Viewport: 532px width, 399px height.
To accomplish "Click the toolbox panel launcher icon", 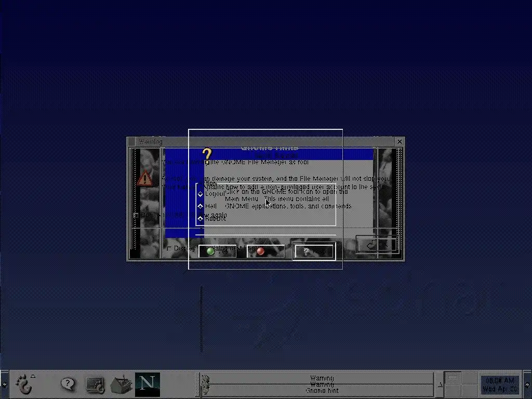I will (x=121, y=385).
